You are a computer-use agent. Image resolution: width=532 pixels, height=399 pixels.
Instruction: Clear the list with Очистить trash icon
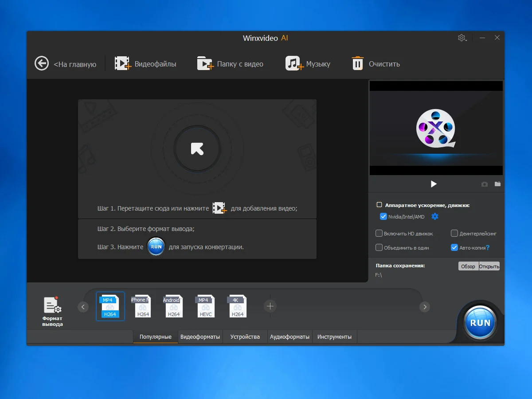tap(357, 64)
